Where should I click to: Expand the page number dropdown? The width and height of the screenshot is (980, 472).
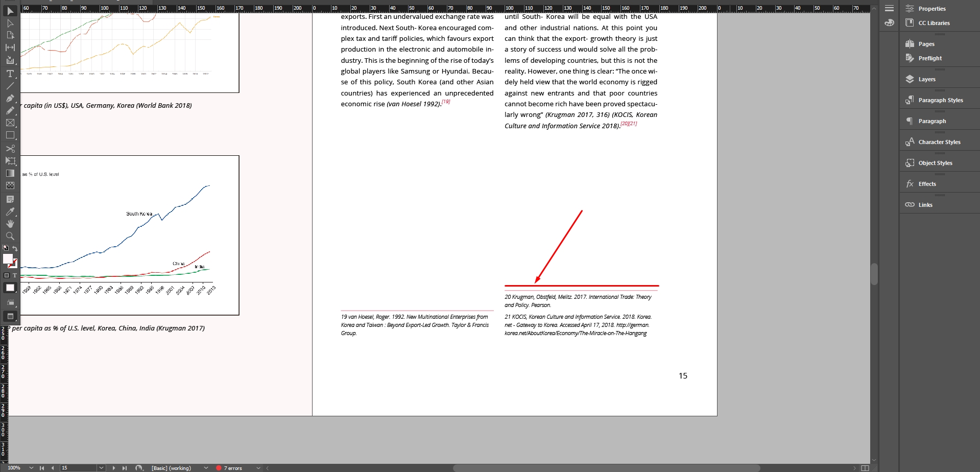(101, 467)
